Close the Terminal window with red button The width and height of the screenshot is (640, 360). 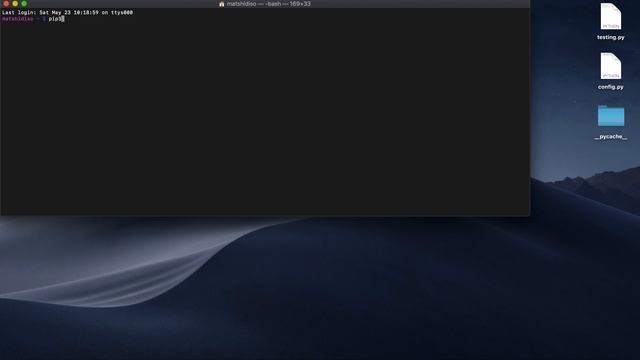(x=6, y=3)
